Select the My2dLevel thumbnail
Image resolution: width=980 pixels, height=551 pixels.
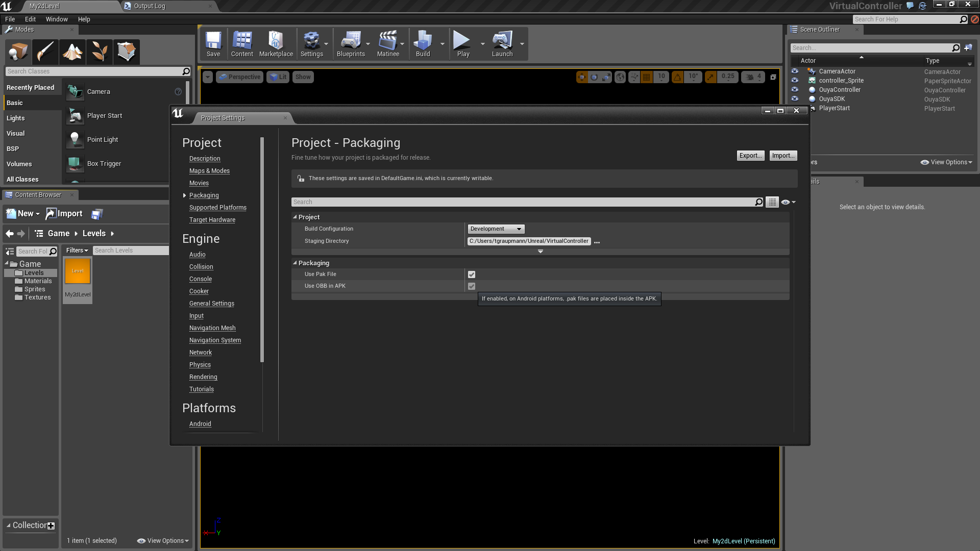coord(78,271)
